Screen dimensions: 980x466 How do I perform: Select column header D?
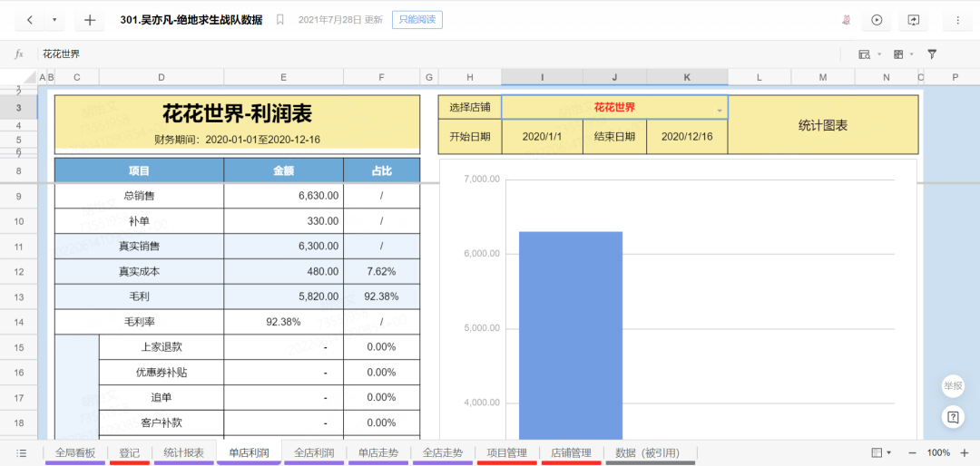click(x=162, y=77)
